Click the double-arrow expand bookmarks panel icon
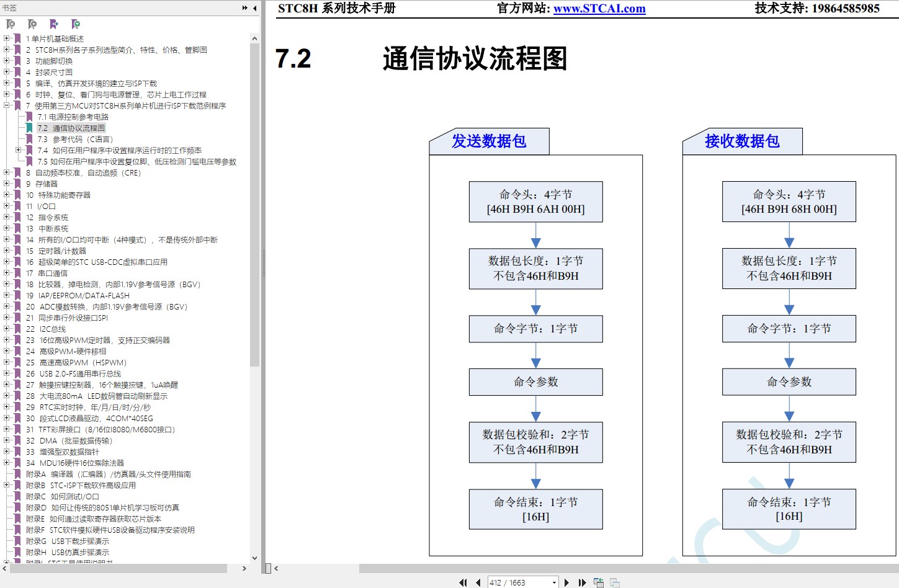899x588 pixels. pyautogui.click(x=245, y=8)
